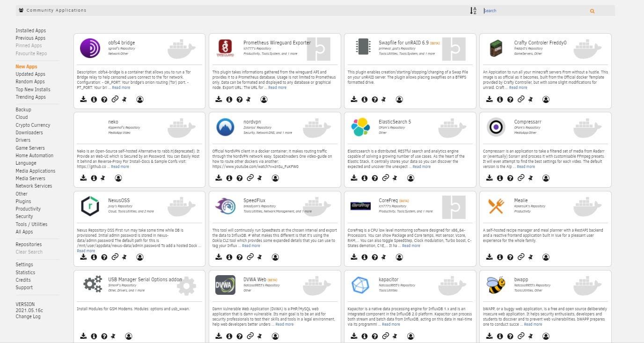The width and height of the screenshot is (644, 343).
Task: Open Tools / Utilities category
Action: (31, 224)
